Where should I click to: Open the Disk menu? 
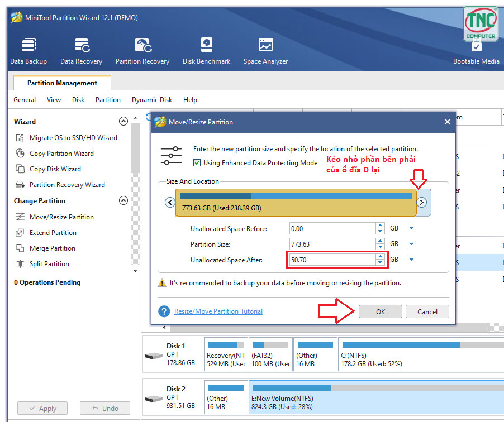[78, 100]
